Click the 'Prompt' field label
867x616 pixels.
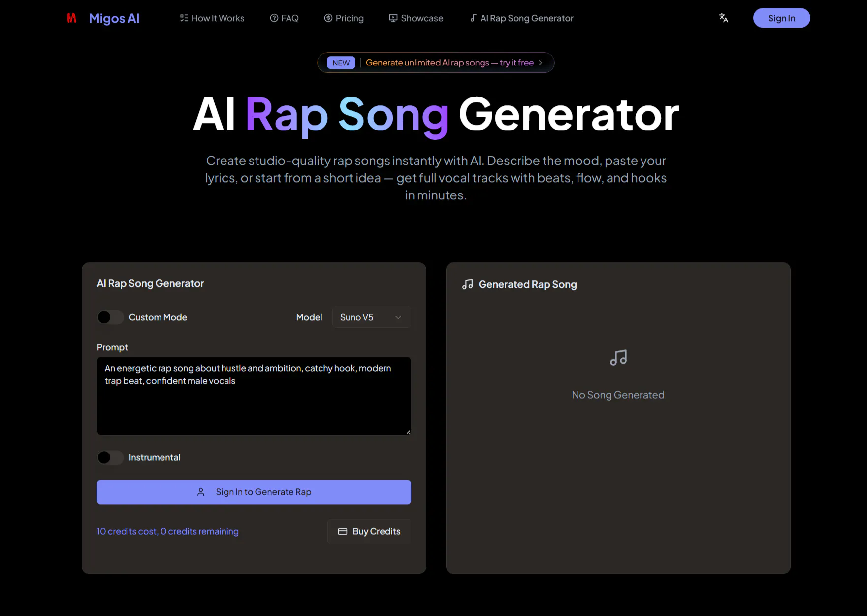coord(112,347)
